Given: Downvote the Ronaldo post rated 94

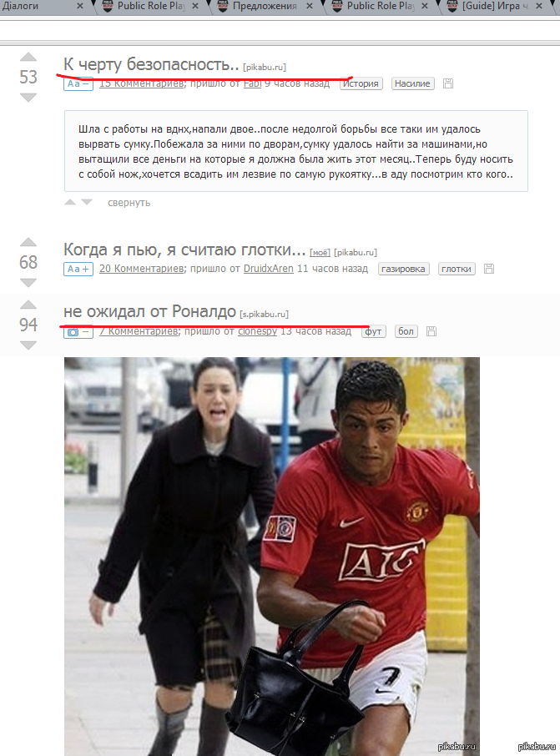Looking at the screenshot, I should point(28,345).
